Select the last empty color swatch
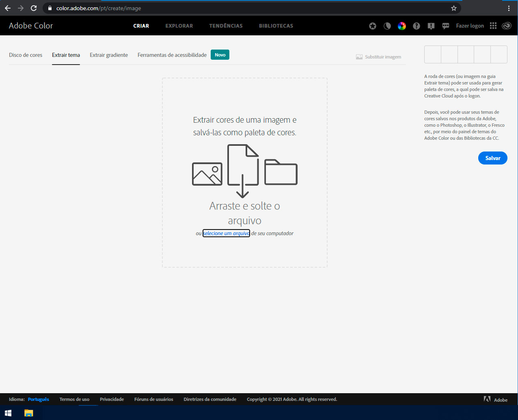This screenshot has height=420, width=518. click(x=499, y=54)
